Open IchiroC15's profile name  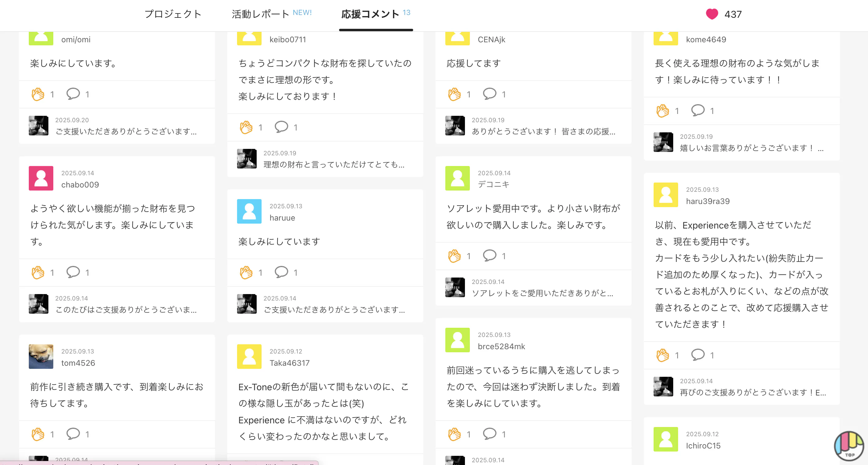click(x=703, y=445)
